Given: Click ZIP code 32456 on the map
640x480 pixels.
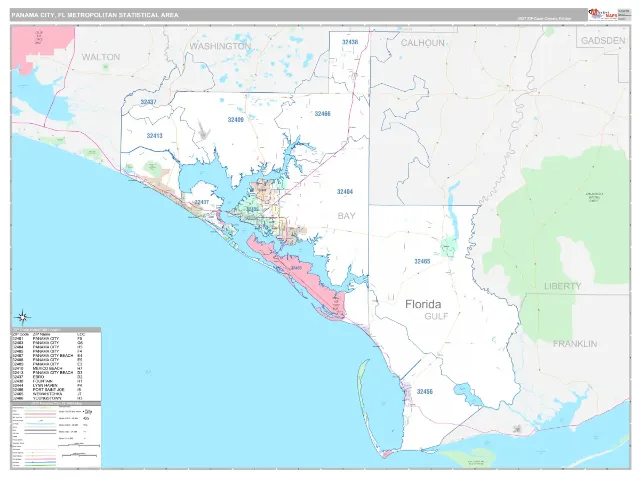Looking at the screenshot, I should [x=424, y=391].
